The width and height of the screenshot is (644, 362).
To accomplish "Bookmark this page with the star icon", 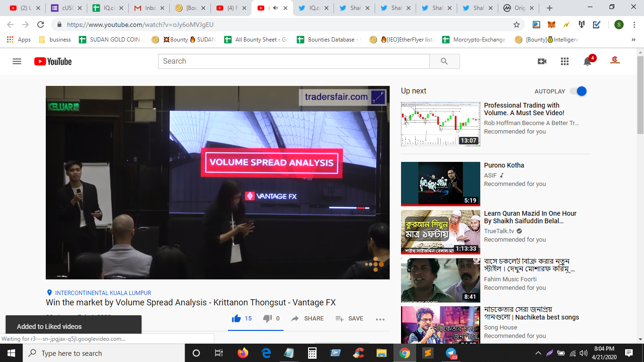I will point(517,25).
